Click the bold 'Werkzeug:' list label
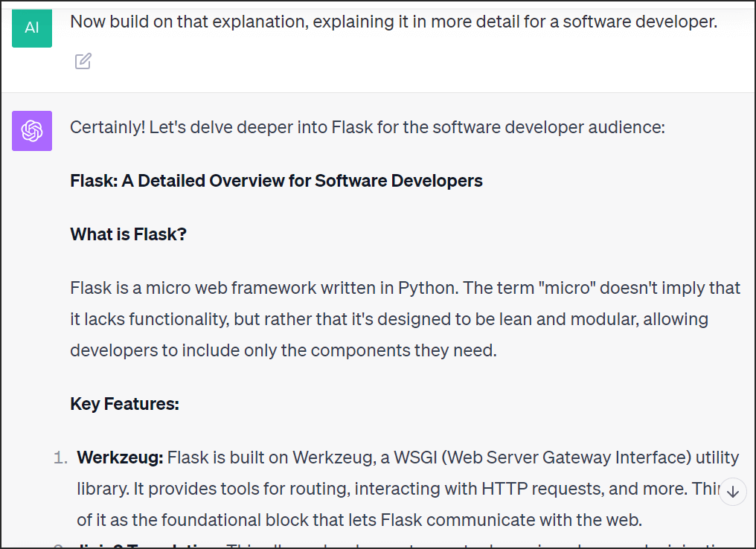 120,457
